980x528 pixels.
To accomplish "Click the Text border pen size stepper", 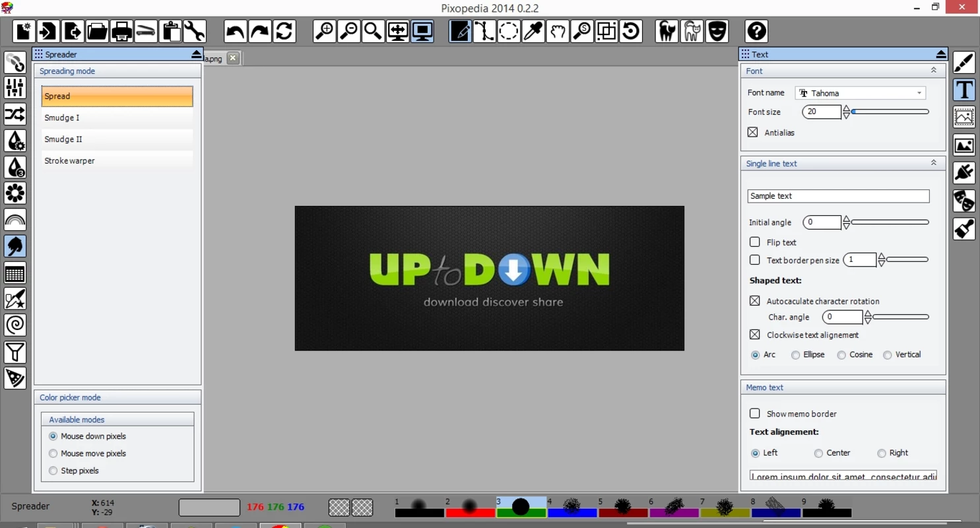I will [882, 260].
